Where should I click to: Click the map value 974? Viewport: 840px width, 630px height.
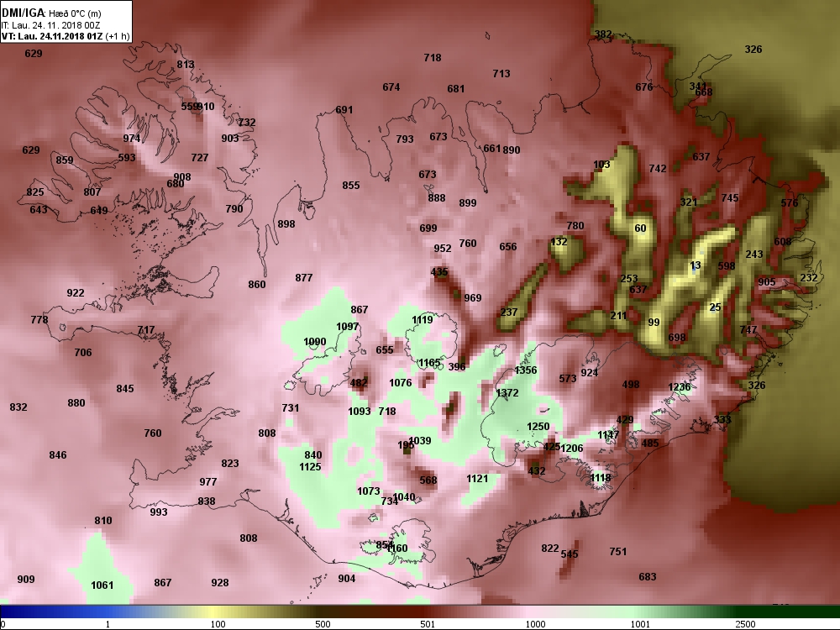pos(132,139)
